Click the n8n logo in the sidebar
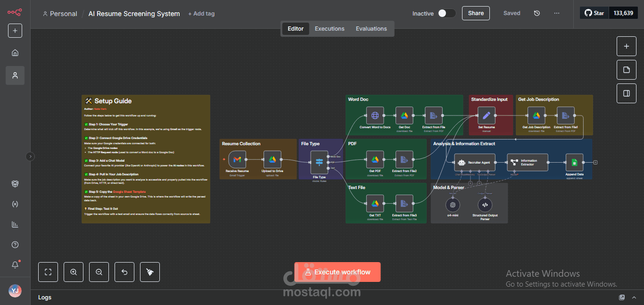This screenshot has width=644, height=305. [15, 12]
